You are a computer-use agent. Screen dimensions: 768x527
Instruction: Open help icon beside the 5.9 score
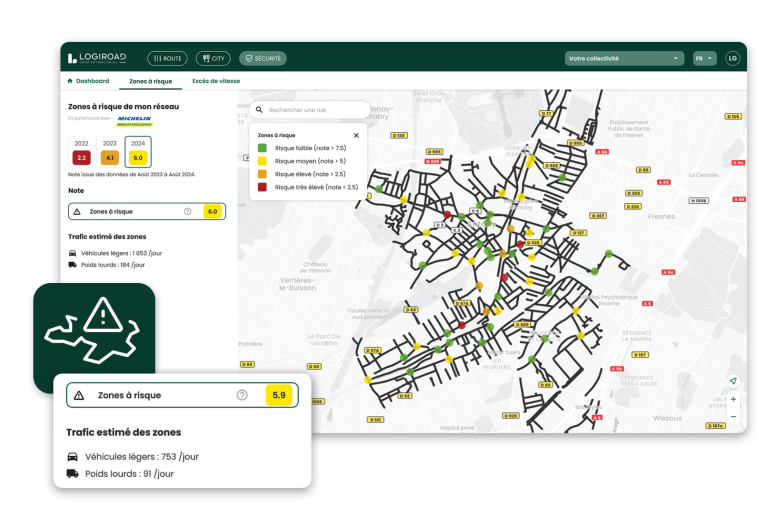click(x=242, y=395)
